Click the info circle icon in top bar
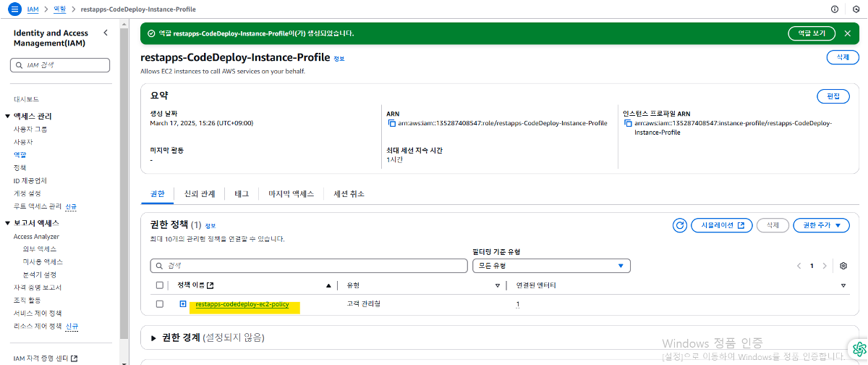 point(835,9)
